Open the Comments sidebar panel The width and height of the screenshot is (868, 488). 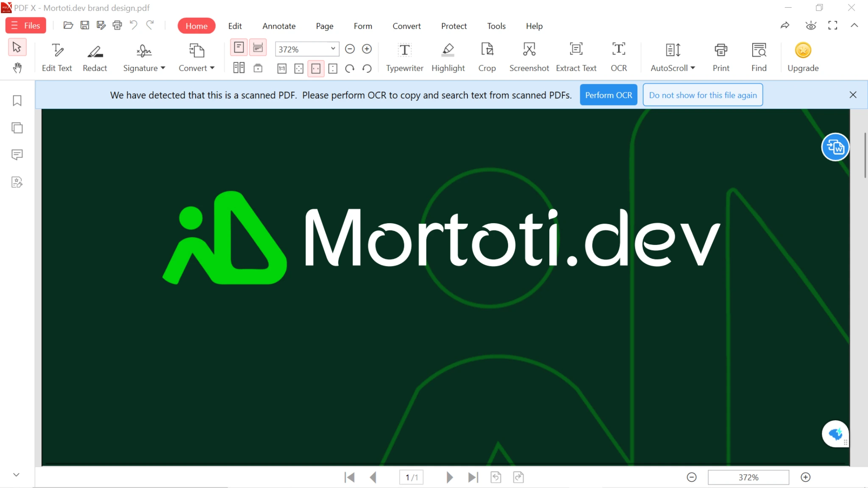click(17, 155)
